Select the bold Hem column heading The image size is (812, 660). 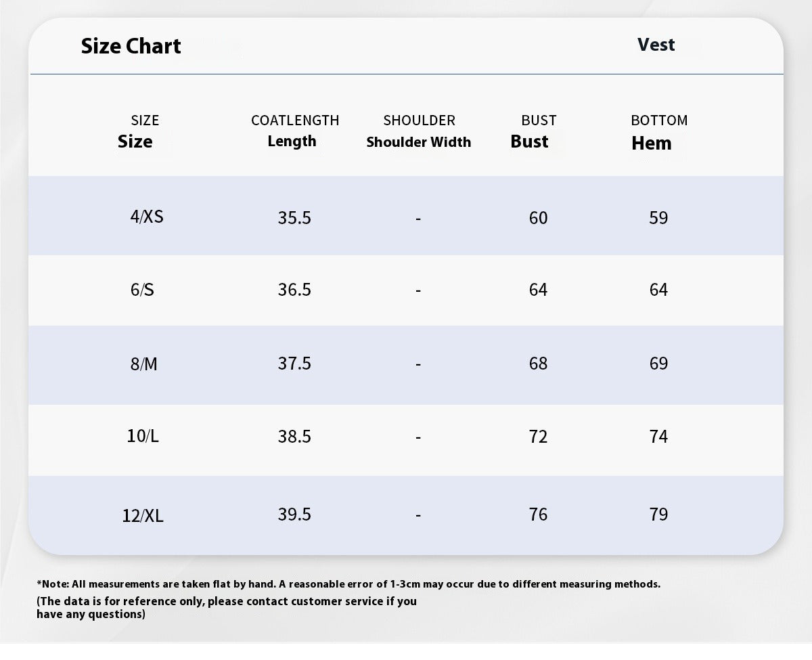click(x=651, y=143)
